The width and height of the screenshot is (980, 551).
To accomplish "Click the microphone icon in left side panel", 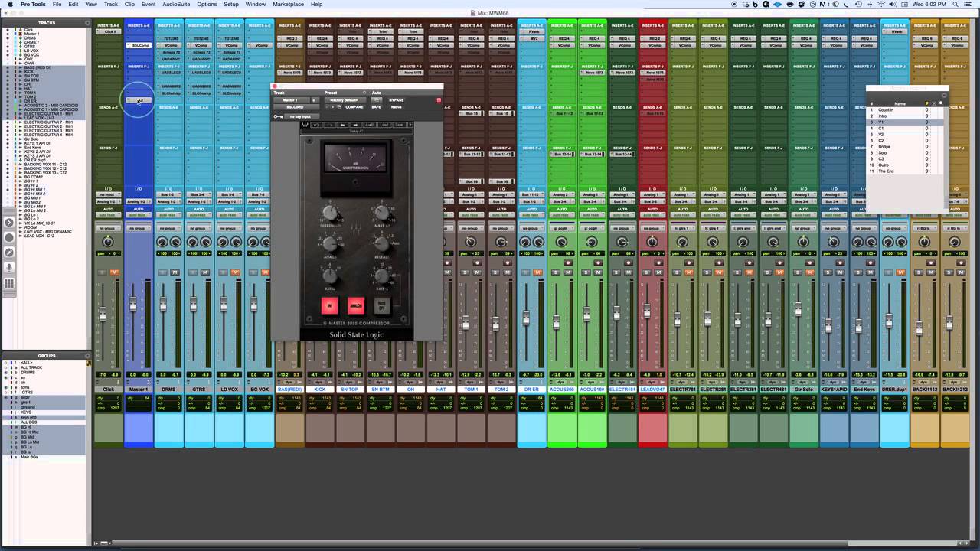I will 9,267.
